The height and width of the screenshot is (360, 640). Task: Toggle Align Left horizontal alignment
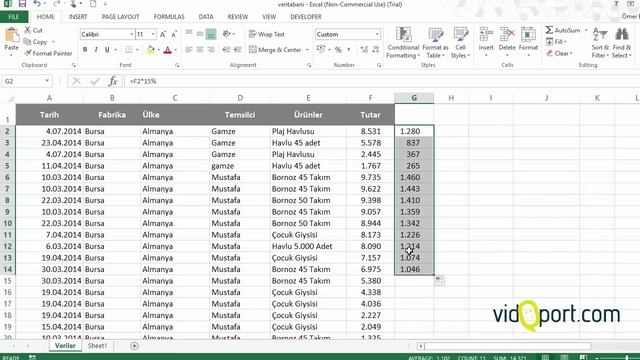189,50
